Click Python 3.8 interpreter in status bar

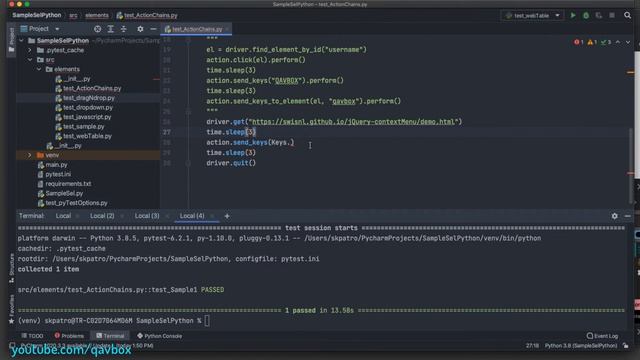581,346
